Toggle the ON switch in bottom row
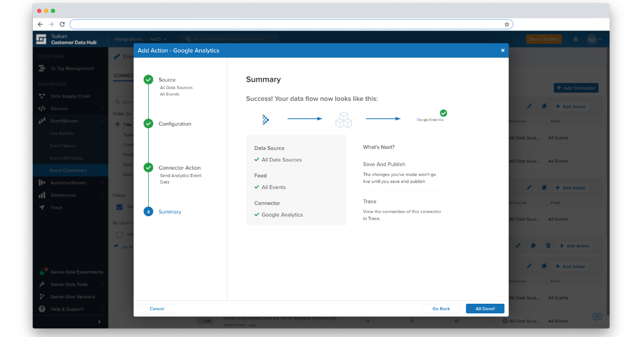644x337 pixels. pos(204,321)
